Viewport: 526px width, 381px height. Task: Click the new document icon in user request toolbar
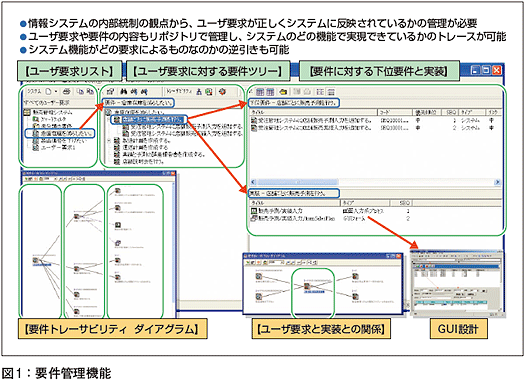click(48, 91)
